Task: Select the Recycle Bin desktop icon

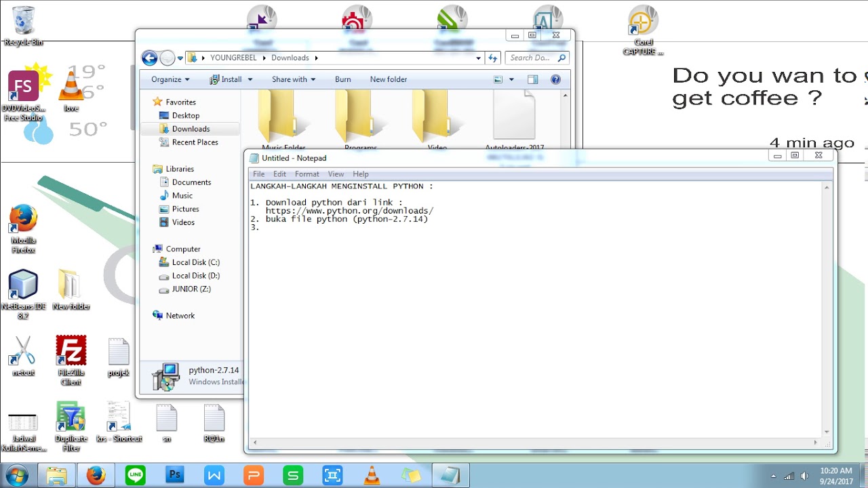Action: coord(23,26)
